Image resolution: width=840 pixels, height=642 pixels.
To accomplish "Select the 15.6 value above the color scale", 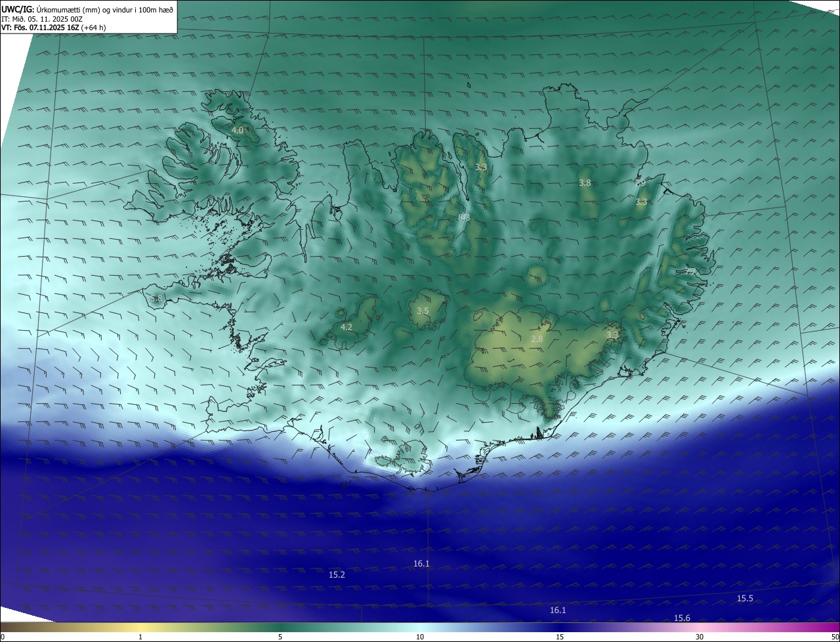I will (682, 618).
